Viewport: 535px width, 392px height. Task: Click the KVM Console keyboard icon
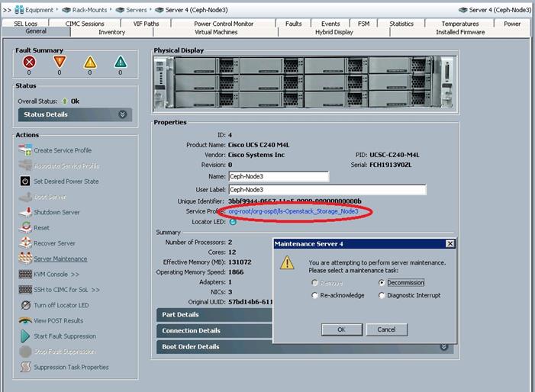(25, 274)
